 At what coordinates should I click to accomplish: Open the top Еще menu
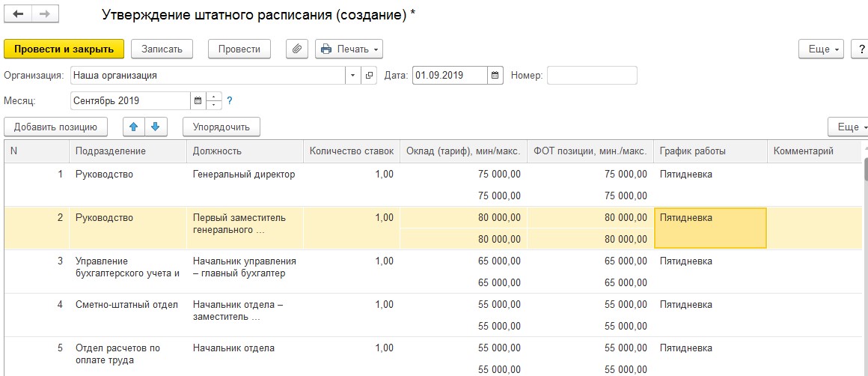tap(822, 49)
